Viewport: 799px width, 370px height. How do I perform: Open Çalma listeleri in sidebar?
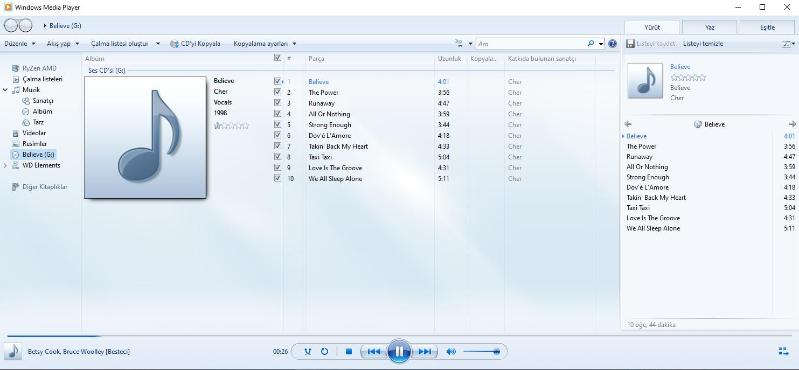[37, 79]
